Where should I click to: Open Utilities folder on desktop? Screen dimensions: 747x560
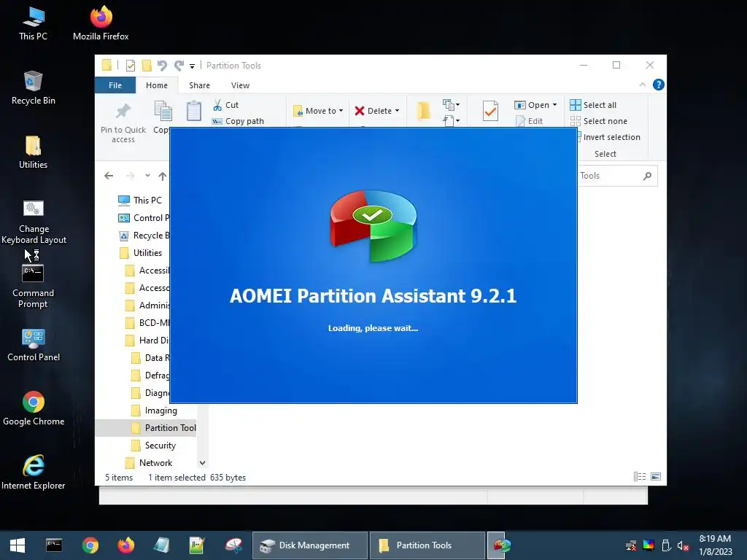pyautogui.click(x=34, y=152)
